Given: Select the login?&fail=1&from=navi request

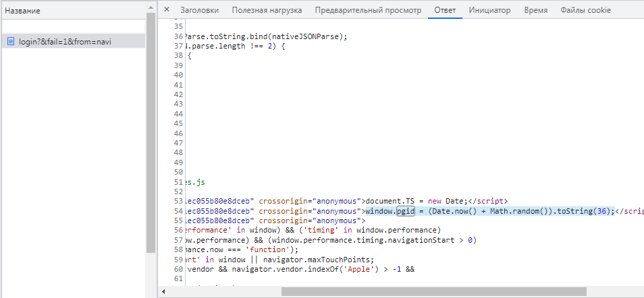Looking at the screenshot, I should point(65,42).
